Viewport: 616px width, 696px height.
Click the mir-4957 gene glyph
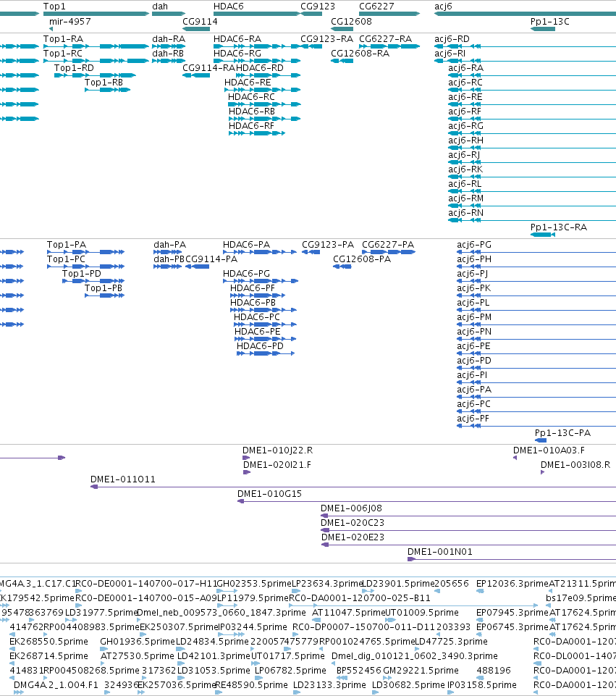[x=51, y=29]
